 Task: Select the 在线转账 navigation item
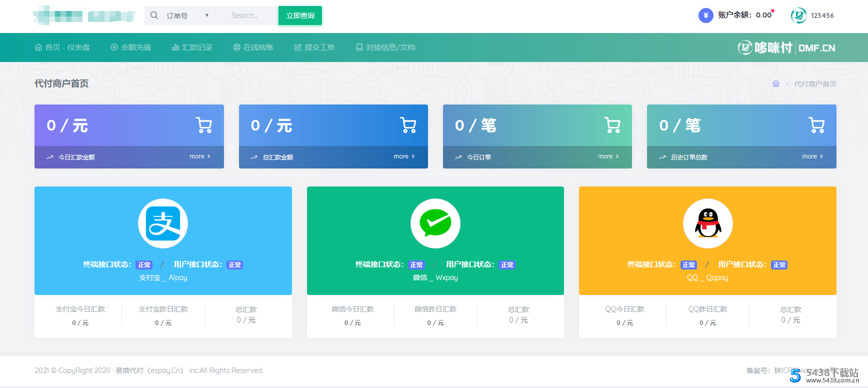click(253, 47)
